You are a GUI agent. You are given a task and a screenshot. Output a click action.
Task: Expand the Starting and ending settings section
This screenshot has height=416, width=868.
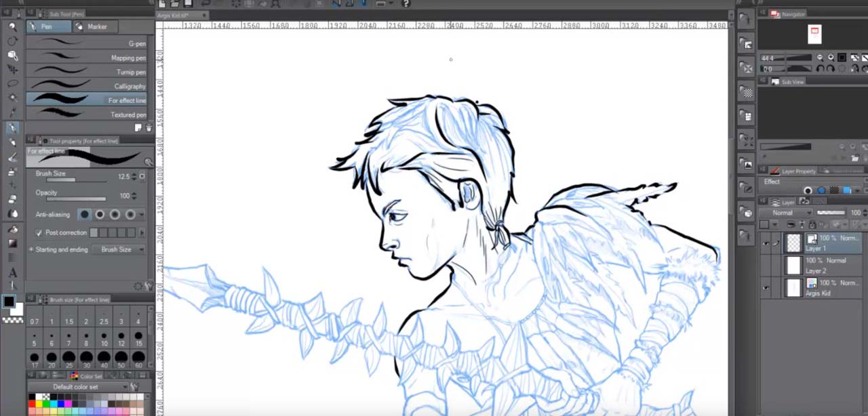tap(31, 249)
